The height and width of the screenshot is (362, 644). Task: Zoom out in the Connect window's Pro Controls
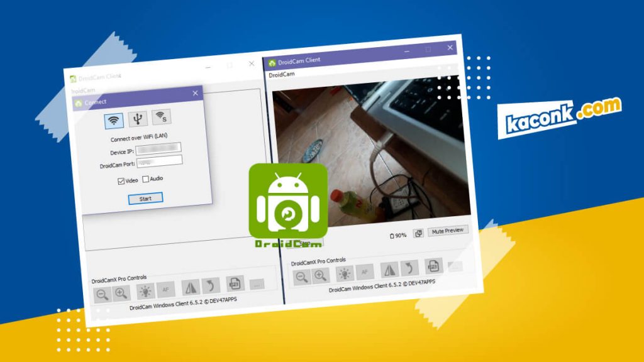click(x=102, y=294)
